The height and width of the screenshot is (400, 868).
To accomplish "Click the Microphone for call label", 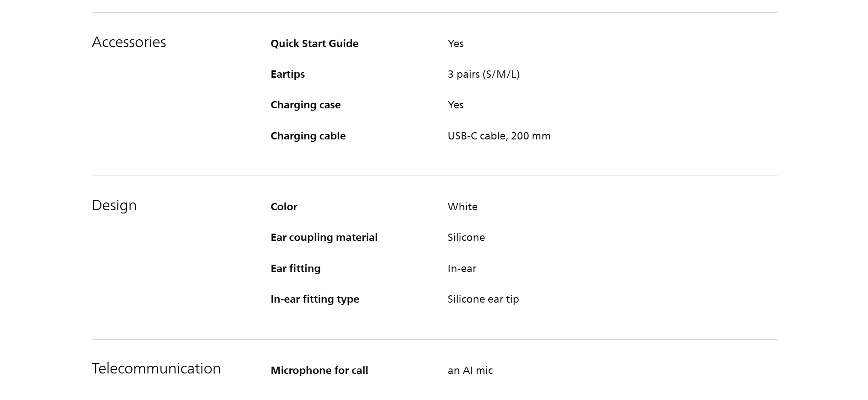I will (x=319, y=370).
